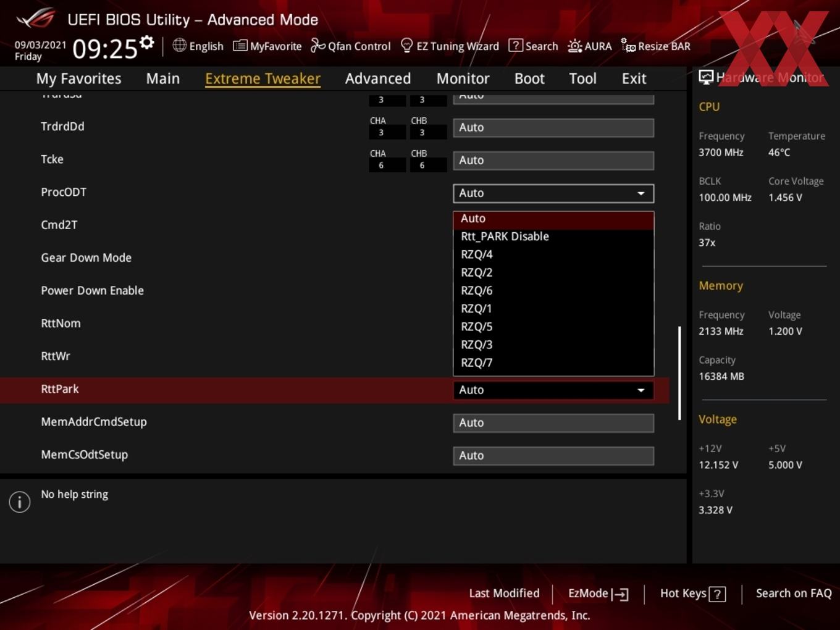Switch to My Favorites tab
Viewport: 840px width, 630px height.
[78, 78]
